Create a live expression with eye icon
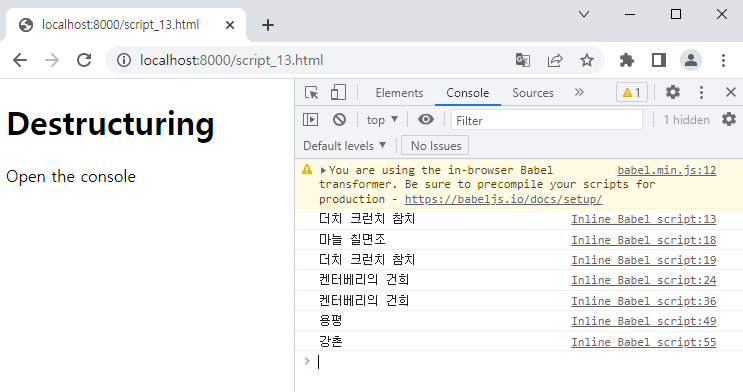This screenshot has height=392, width=743. (x=426, y=119)
